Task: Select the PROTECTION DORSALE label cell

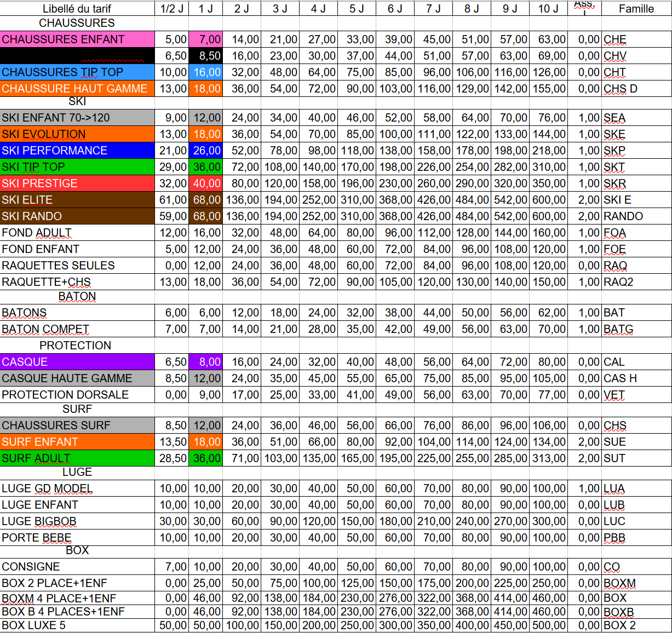Action: pyautogui.click(x=77, y=395)
